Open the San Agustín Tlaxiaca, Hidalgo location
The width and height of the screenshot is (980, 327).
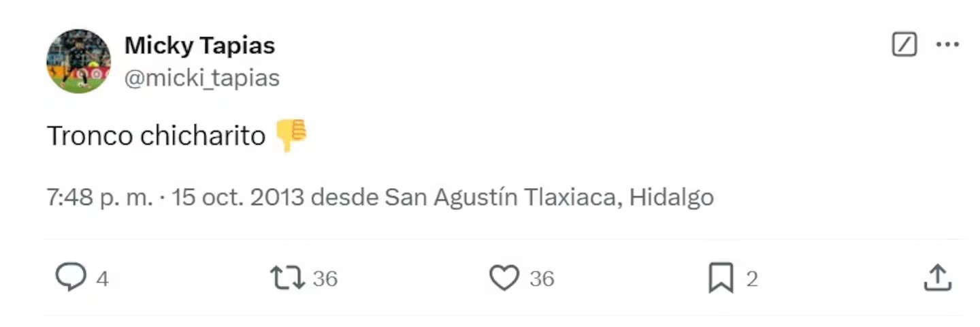[549, 198]
